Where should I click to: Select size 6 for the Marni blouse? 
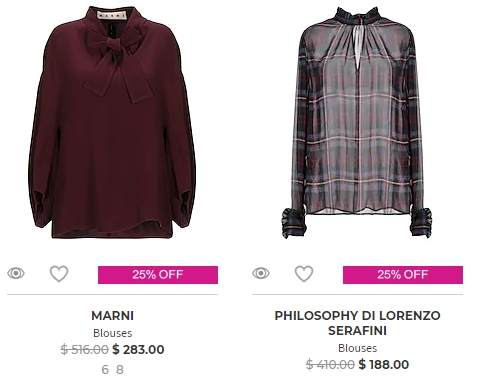pyautogui.click(x=105, y=369)
